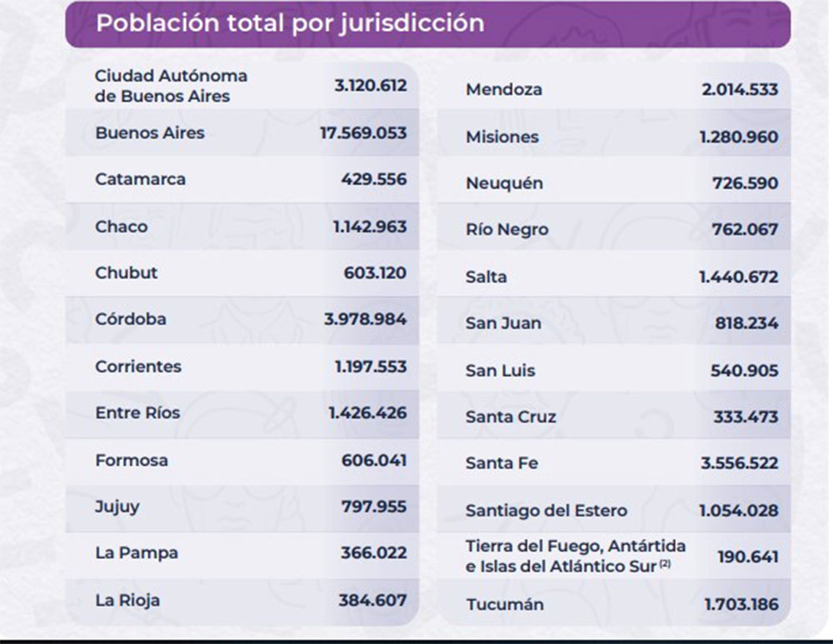Click the La Rioja jurisdiction name
Image resolution: width=833 pixels, height=644 pixels.
127,600
